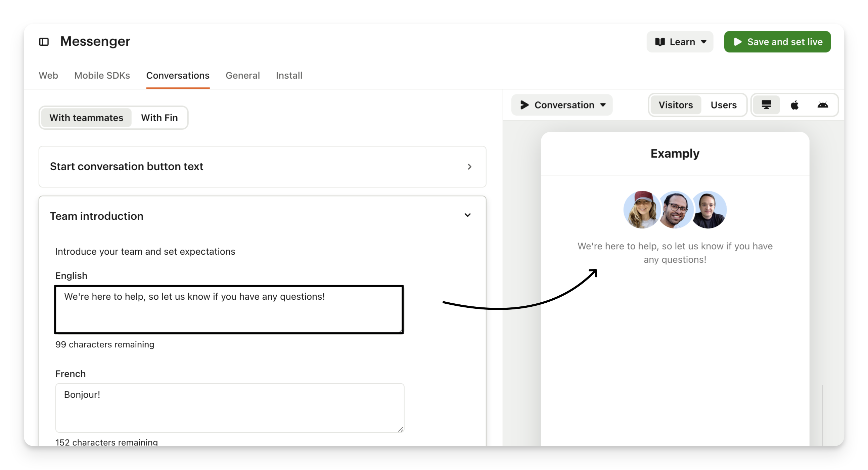Screen dimensions: 868x470
Task: Switch to the Mobile SDKs tab
Action: click(102, 75)
